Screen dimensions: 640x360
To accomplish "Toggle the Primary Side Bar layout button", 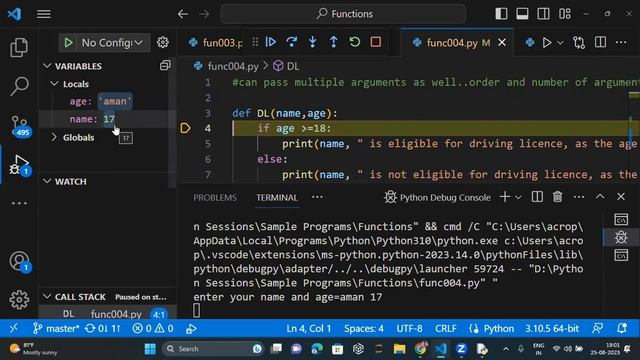I will (501, 14).
